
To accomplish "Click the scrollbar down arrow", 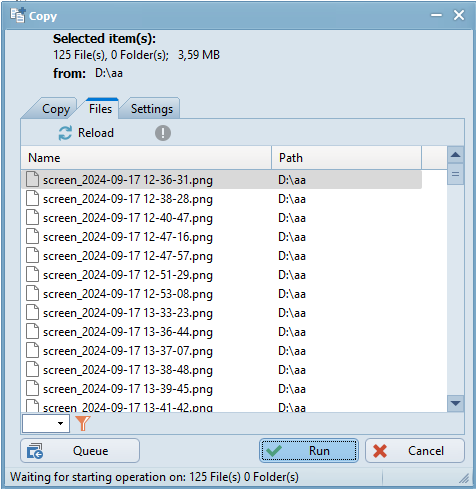I will (455, 403).
